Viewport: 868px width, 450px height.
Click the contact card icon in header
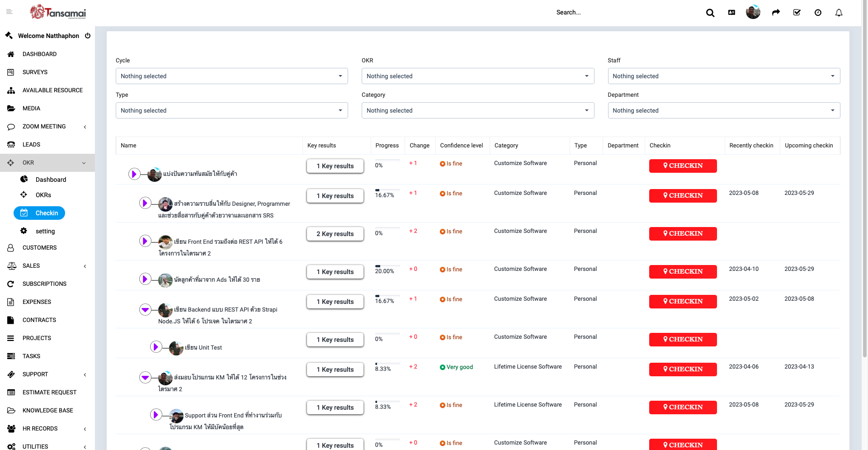[731, 13]
